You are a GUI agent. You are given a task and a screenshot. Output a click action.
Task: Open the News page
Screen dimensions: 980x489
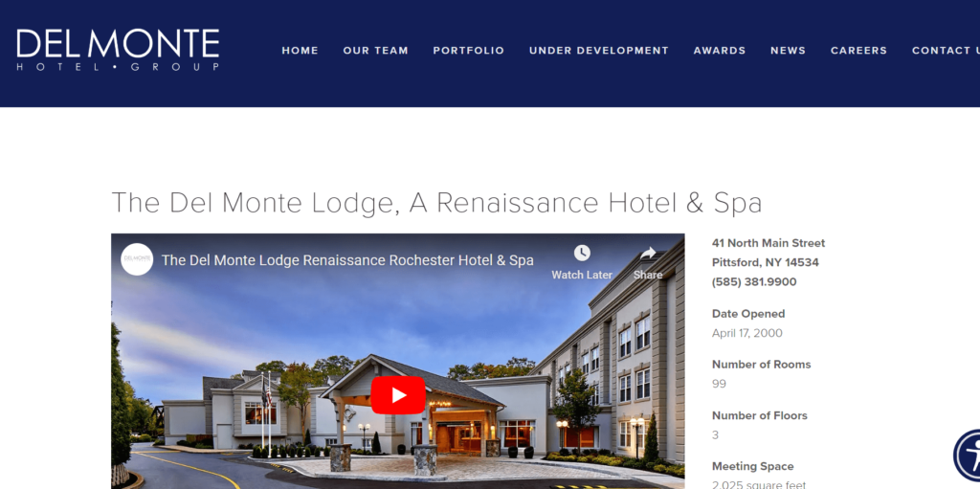click(789, 51)
